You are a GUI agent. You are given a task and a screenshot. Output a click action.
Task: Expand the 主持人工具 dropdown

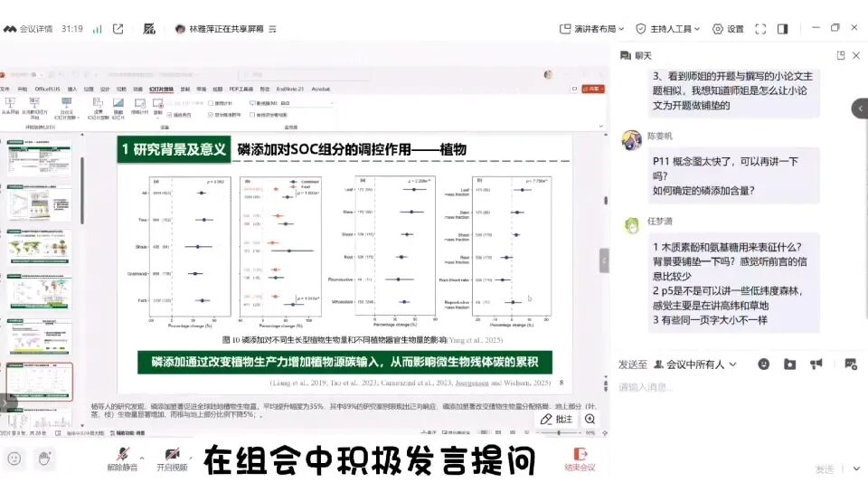pos(667,29)
